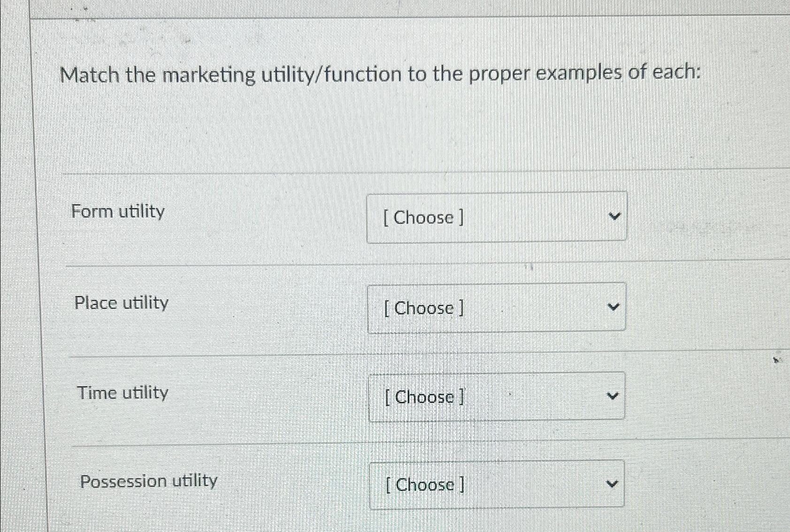Image resolution: width=790 pixels, height=532 pixels.
Task: Expand the [Choose] menu next to Form utility
Action: [496, 216]
